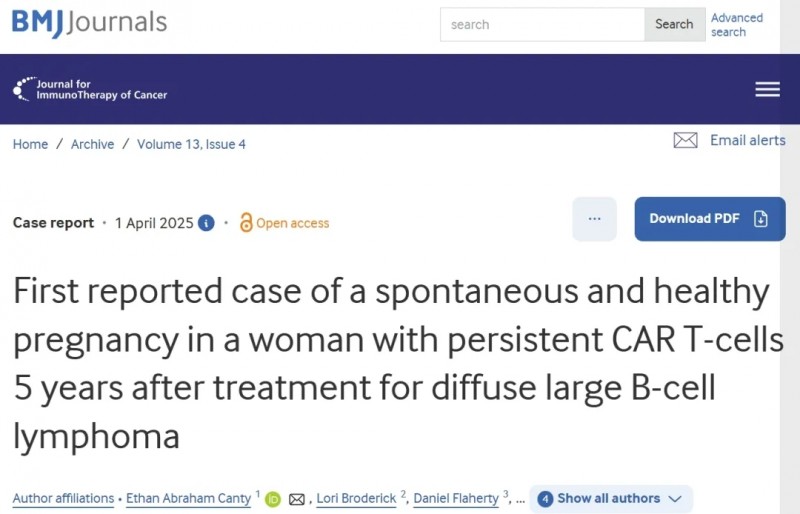Open the Archive breadcrumb link
This screenshot has width=800, height=514.
[92, 144]
